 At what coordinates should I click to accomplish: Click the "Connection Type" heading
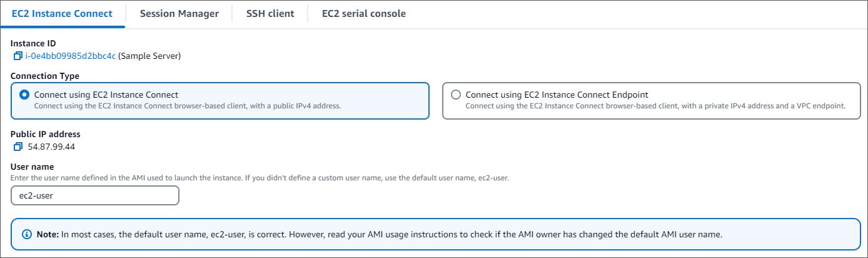pyautogui.click(x=45, y=76)
